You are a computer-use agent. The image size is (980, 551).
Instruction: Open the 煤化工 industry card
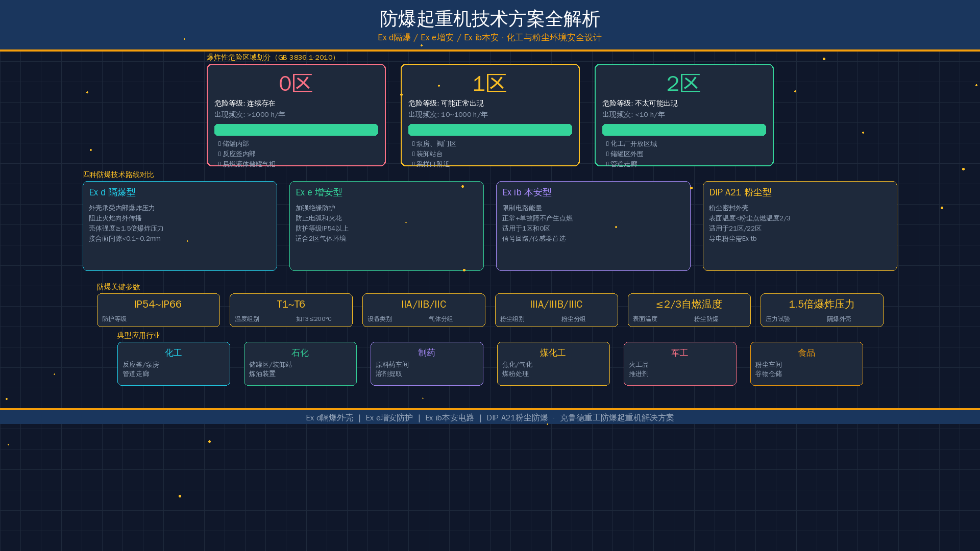553,364
